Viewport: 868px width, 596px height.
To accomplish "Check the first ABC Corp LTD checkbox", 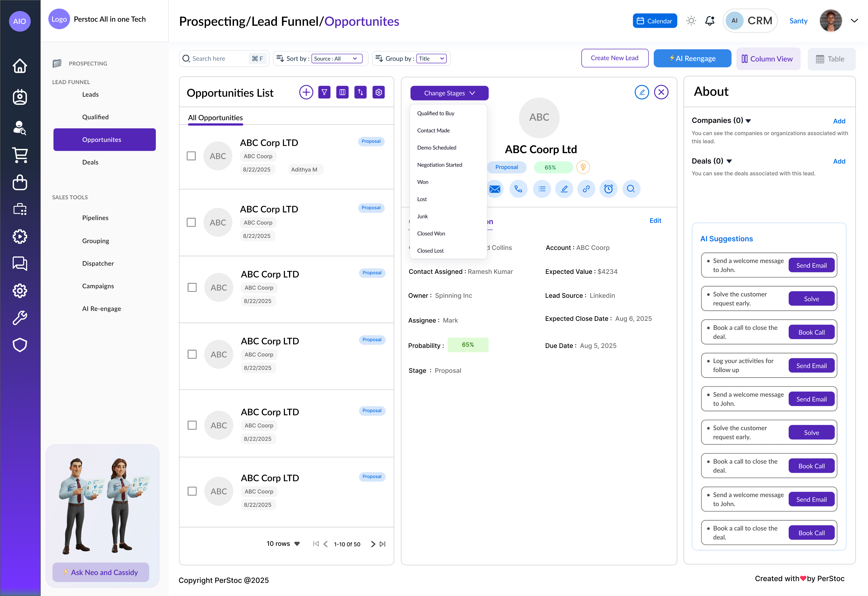I will (191, 156).
